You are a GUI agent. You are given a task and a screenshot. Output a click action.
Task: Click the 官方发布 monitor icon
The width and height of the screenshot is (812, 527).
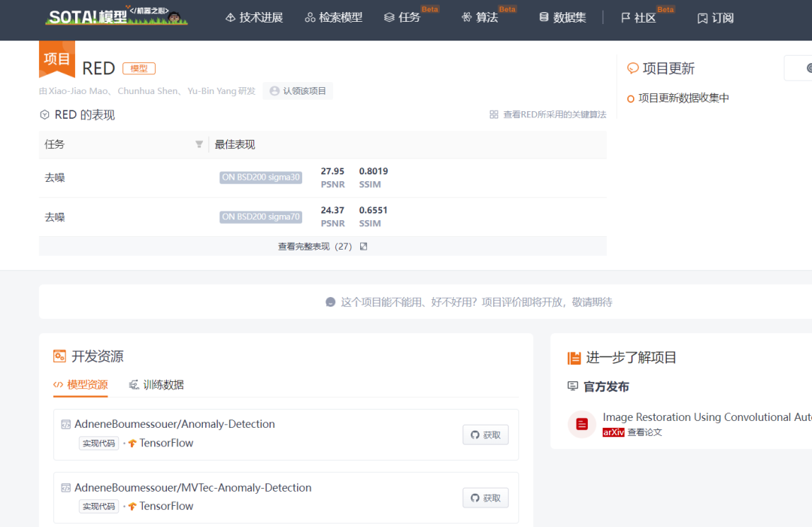[x=573, y=386]
